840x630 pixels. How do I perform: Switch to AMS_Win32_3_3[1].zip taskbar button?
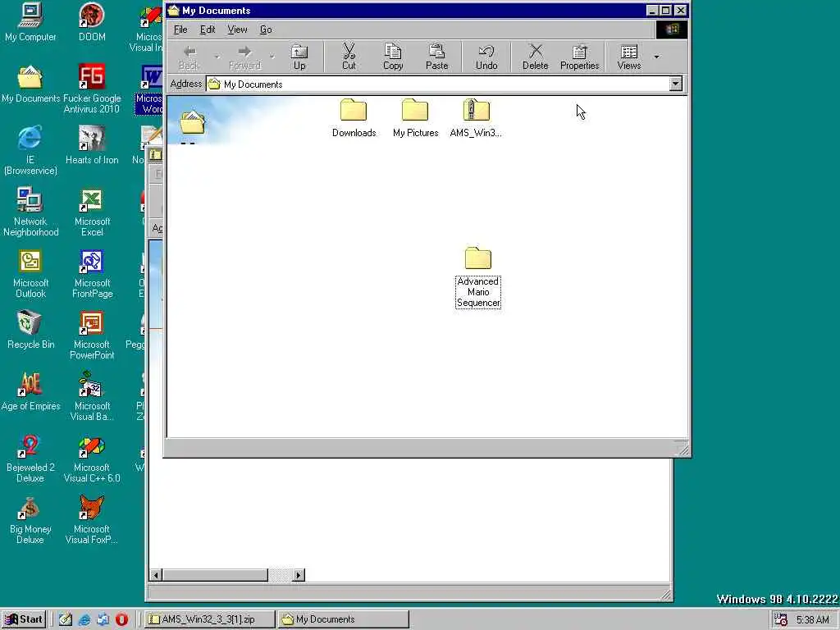(x=209, y=619)
